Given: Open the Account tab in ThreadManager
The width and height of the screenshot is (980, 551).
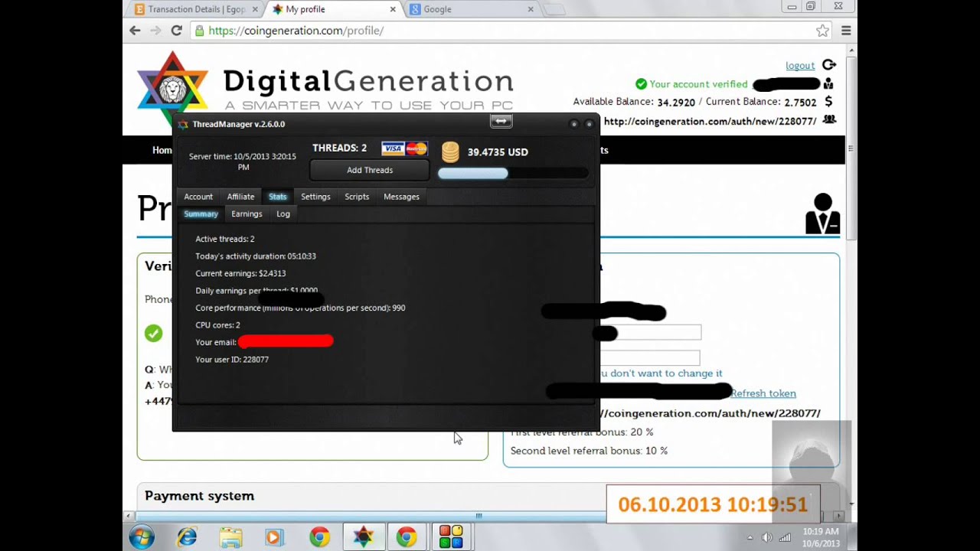Looking at the screenshot, I should tap(198, 197).
